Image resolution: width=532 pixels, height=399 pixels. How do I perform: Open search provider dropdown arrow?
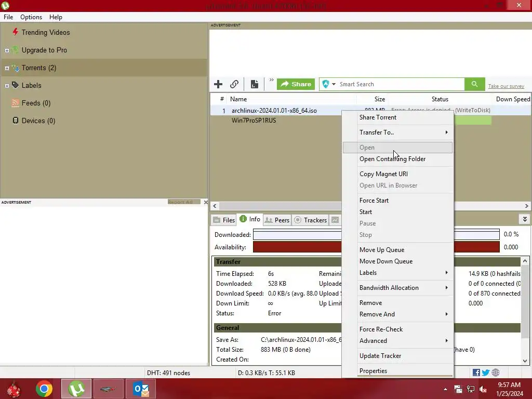pos(334,84)
